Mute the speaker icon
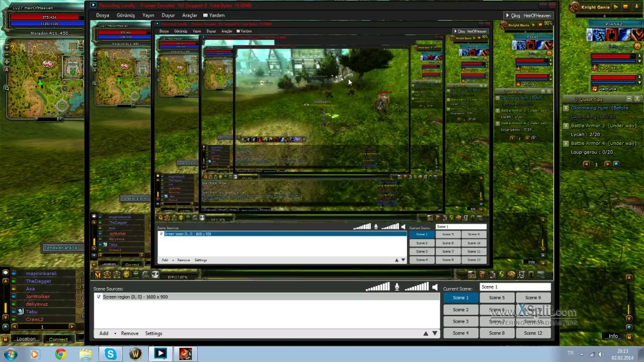 (435, 287)
